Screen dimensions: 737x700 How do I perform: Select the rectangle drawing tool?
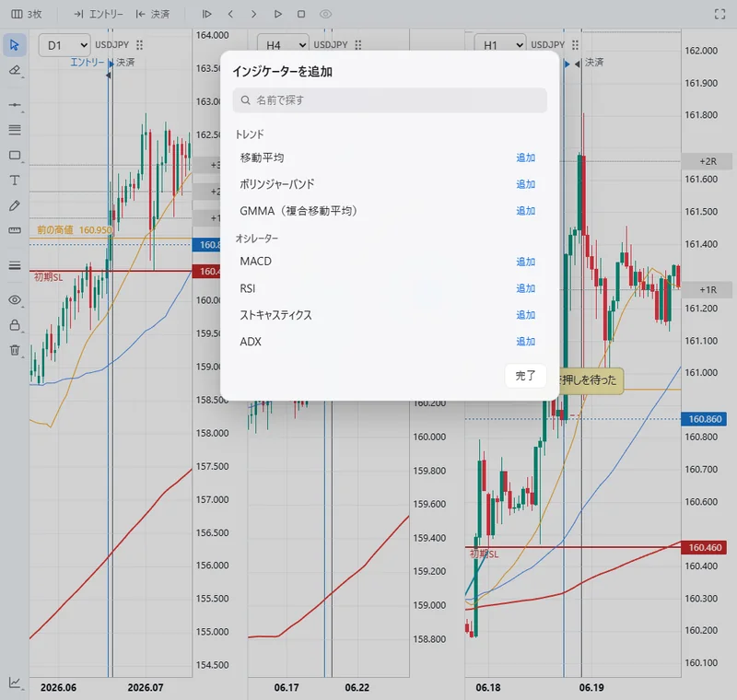15,155
